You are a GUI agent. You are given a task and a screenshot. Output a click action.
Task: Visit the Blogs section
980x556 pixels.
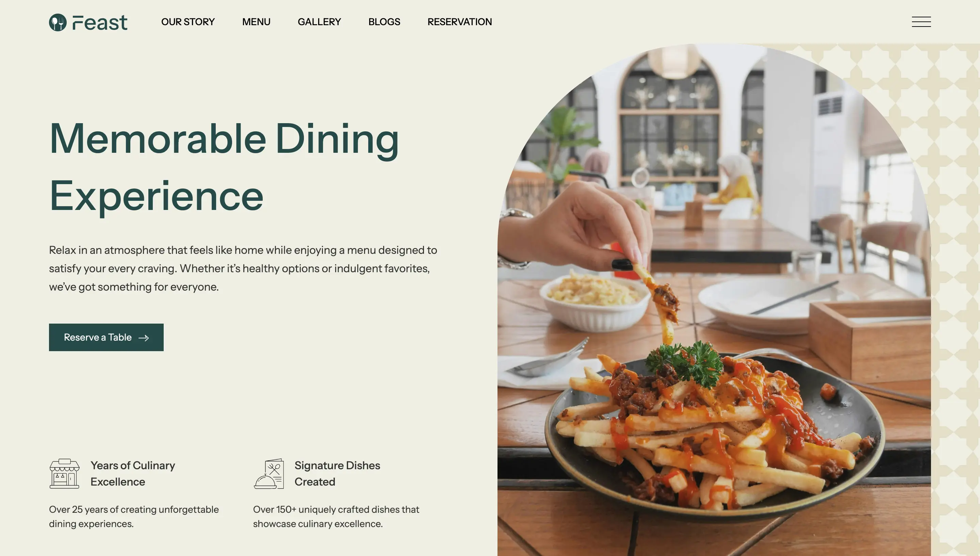coord(384,22)
